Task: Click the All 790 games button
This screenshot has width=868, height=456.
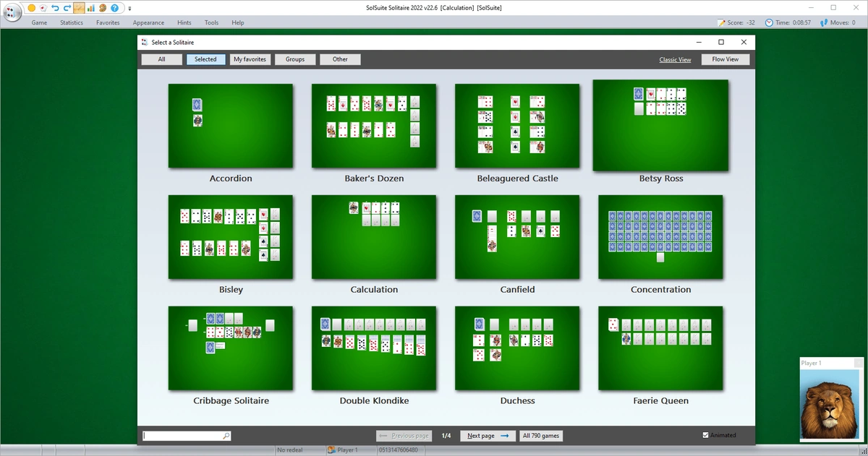Action: pos(541,436)
